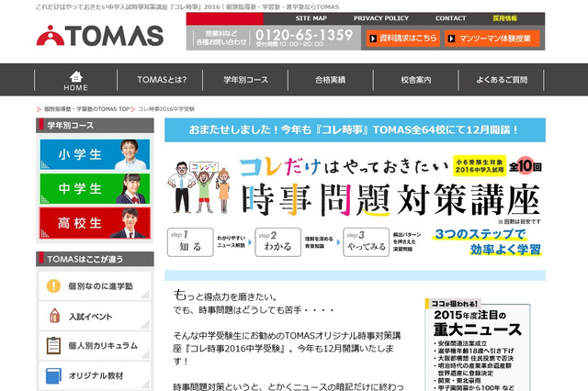
Task: Click the clipboard icon beside 個人別カリキュラム
Action: (53, 345)
